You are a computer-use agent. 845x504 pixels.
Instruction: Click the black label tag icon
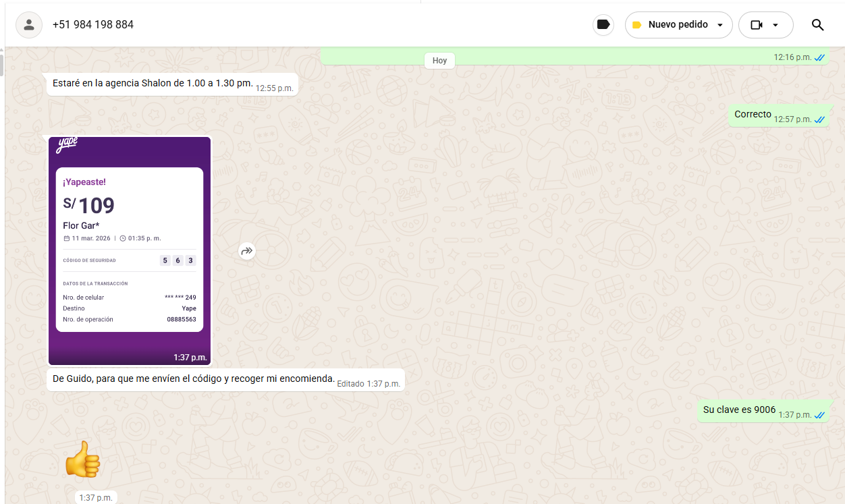(603, 25)
